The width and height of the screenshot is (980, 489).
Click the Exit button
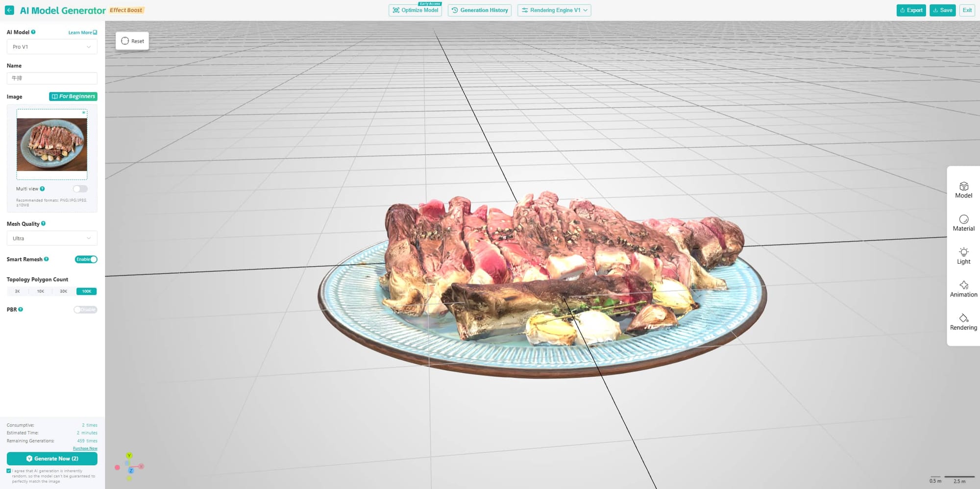click(967, 10)
